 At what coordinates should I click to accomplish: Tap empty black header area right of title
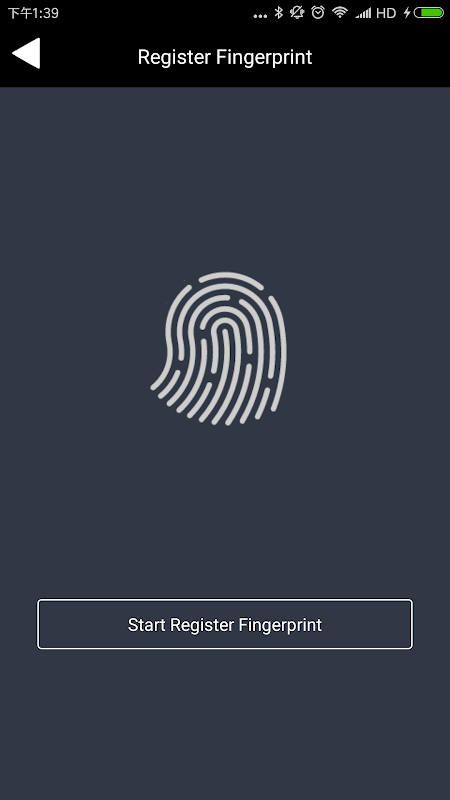[383, 56]
